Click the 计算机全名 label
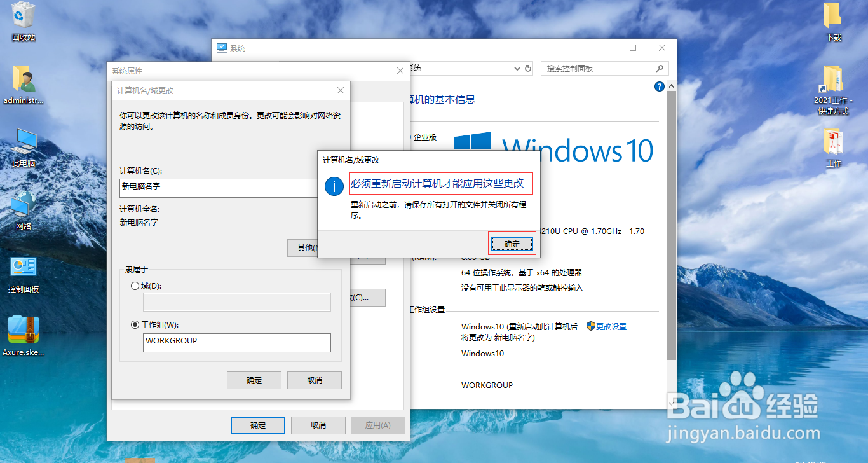Screen dimensions: 868x463 (x=139, y=209)
